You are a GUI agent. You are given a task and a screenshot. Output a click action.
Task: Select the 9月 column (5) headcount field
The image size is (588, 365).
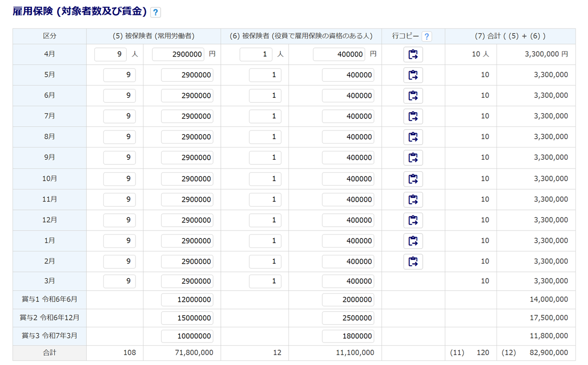coord(119,157)
